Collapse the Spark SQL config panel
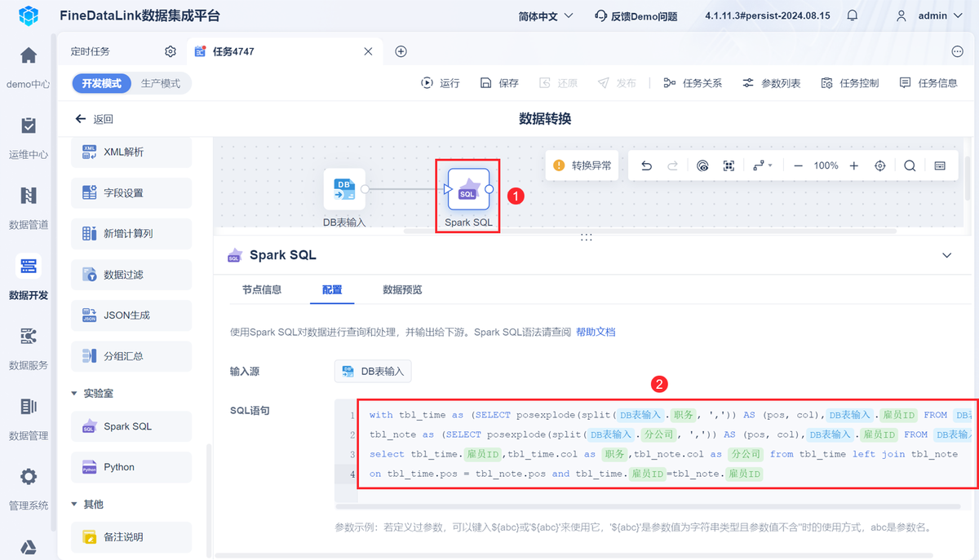The width and height of the screenshot is (979, 560). [947, 255]
